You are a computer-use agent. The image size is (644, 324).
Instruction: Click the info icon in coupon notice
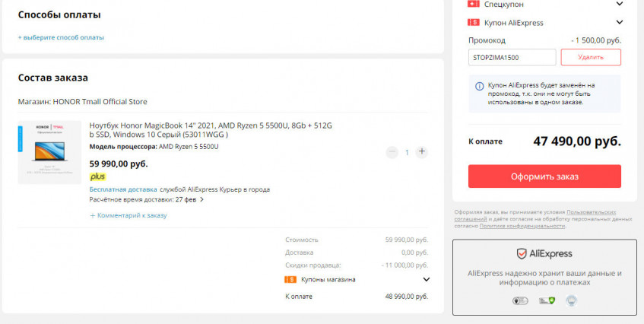(x=479, y=86)
